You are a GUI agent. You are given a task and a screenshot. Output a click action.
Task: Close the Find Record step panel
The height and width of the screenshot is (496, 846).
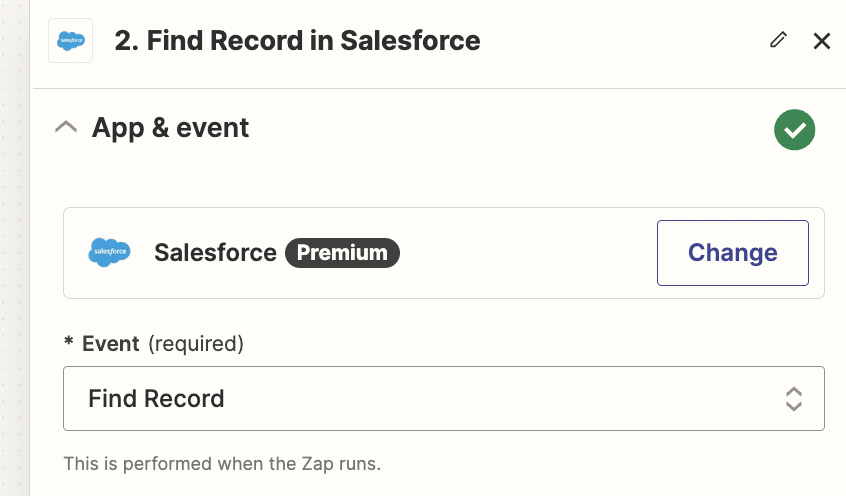(822, 40)
